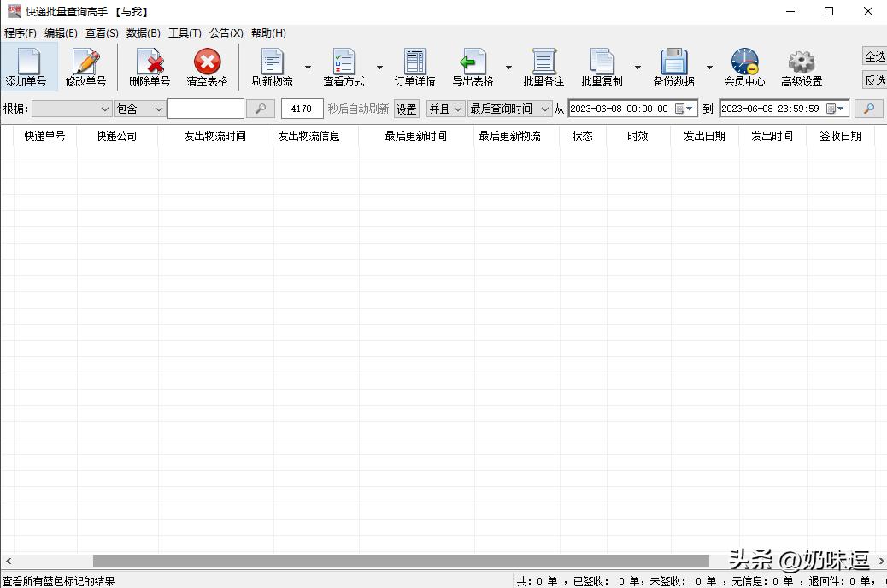Screen dimensions: 887x588
Task: Click the 已签收 count in status bar
Action: click(x=606, y=581)
